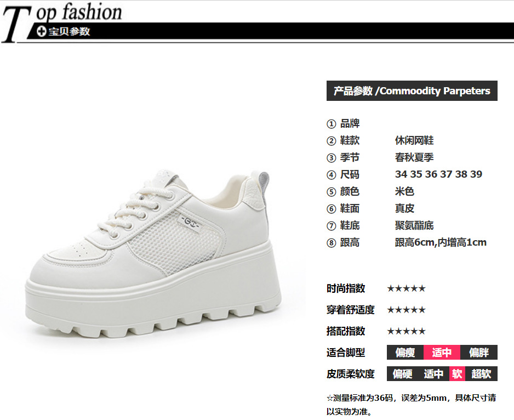Click the white platform sneaker image
This screenshot has height=420, width=514.
pos(153,253)
